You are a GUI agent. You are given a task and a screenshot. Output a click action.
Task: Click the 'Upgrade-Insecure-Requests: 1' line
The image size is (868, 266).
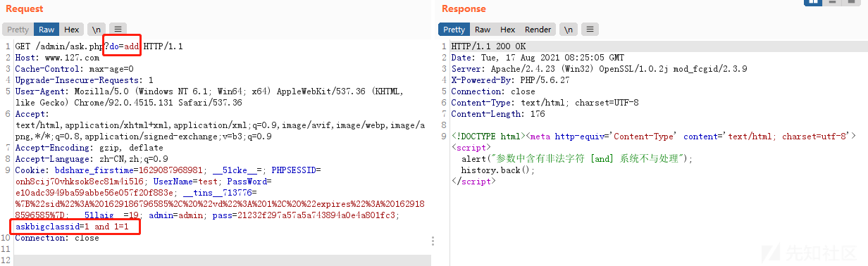[84, 80]
